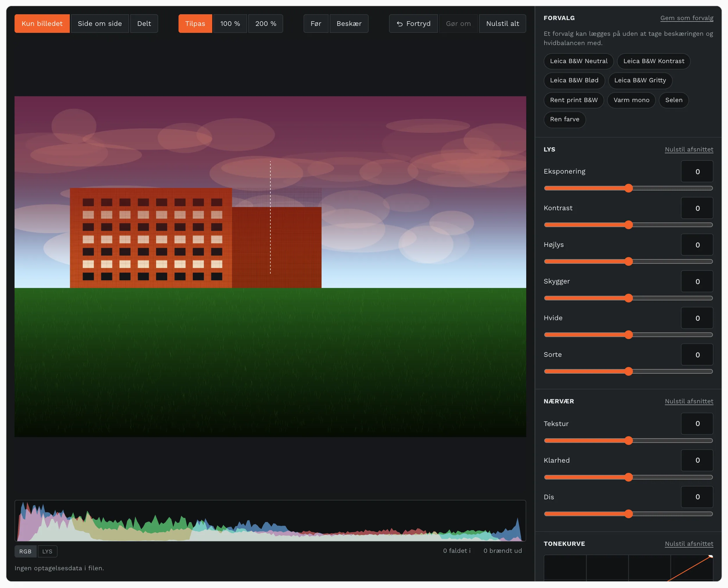Click the Hvide slider handle
The height and width of the screenshot is (588, 728).
(629, 335)
